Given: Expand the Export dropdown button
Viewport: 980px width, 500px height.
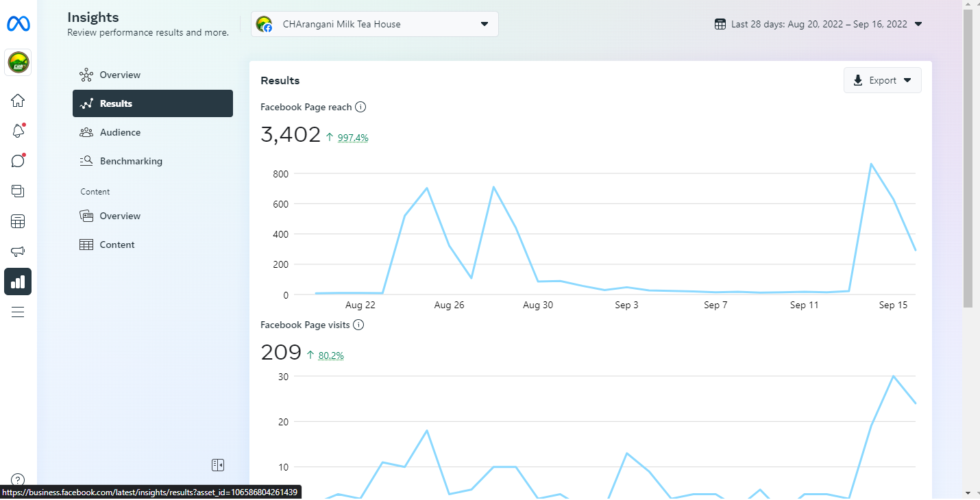Looking at the screenshot, I should pyautogui.click(x=882, y=80).
